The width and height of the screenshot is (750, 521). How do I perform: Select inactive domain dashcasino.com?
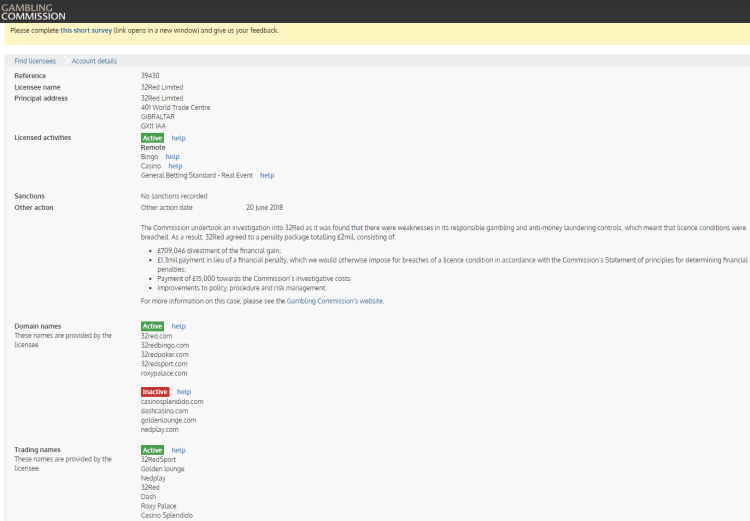[165, 411]
